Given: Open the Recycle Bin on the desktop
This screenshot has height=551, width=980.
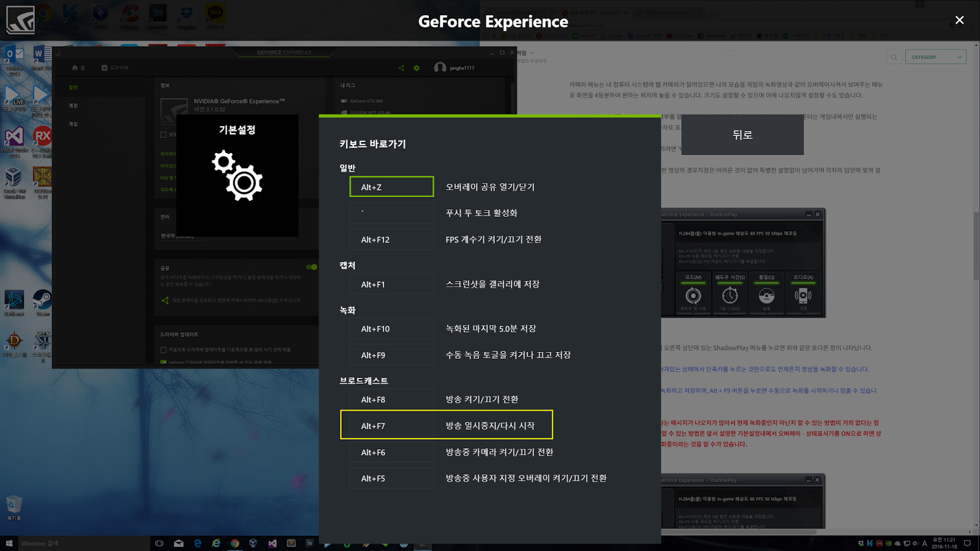Looking at the screenshot, I should tap(14, 508).
